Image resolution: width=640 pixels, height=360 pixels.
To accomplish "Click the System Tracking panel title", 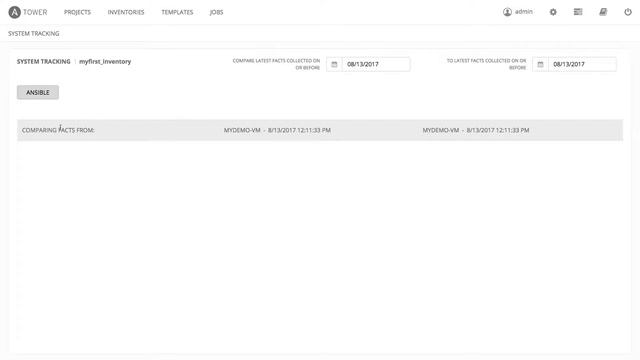I will click(x=44, y=62).
